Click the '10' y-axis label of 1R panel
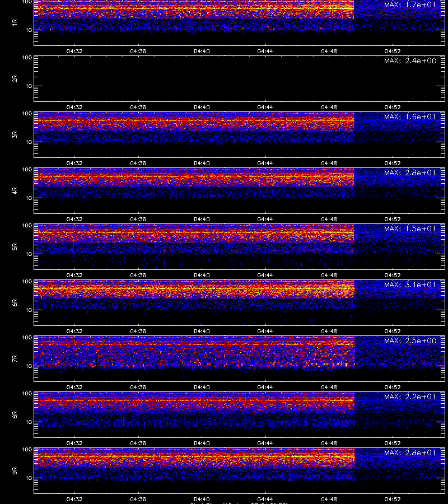This screenshot has height=504, width=448. pyautogui.click(x=29, y=30)
